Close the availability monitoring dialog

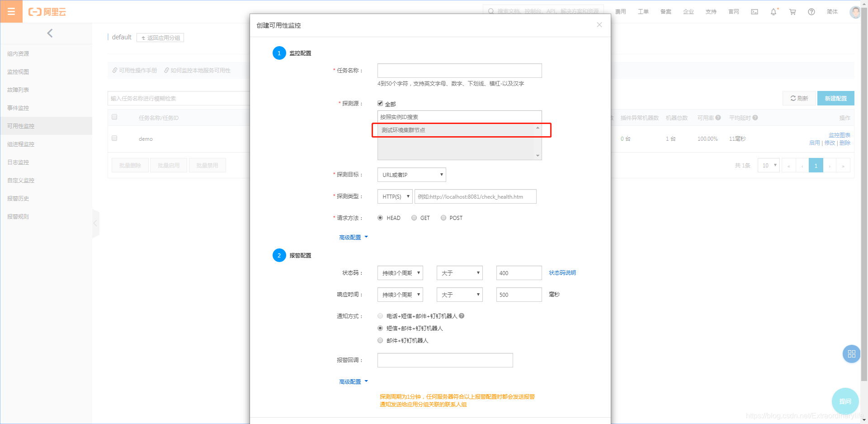pos(599,25)
